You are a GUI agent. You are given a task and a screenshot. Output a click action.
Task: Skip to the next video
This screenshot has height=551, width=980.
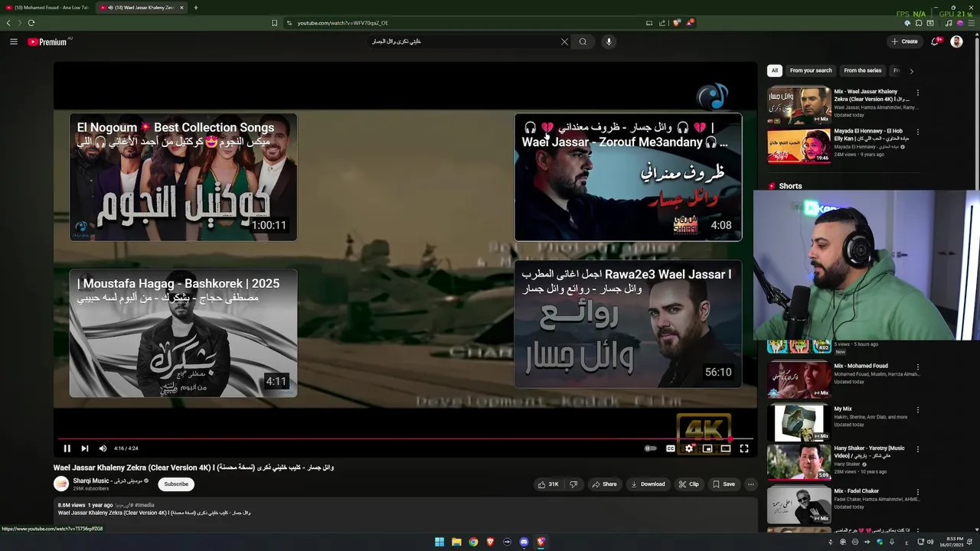click(x=85, y=448)
